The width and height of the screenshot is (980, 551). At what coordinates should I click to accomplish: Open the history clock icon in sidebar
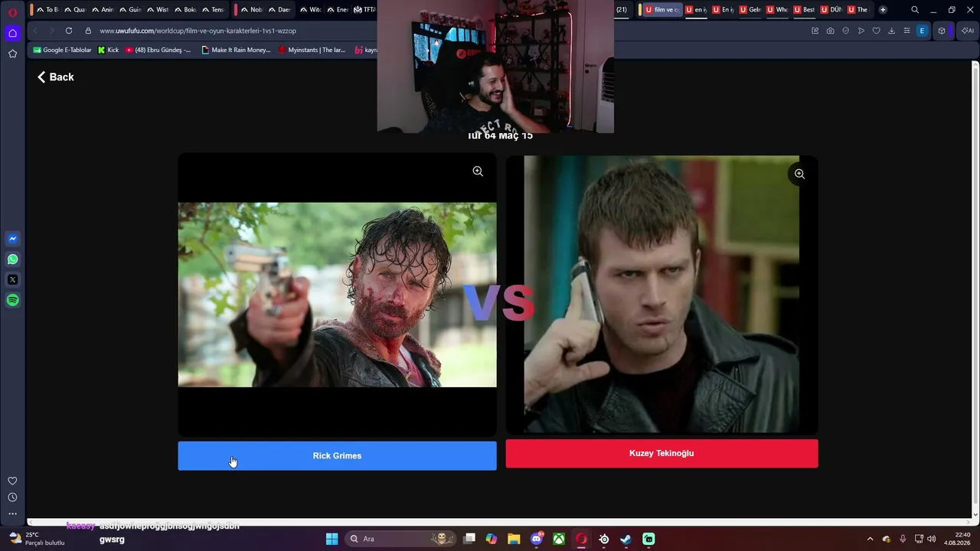coord(12,497)
